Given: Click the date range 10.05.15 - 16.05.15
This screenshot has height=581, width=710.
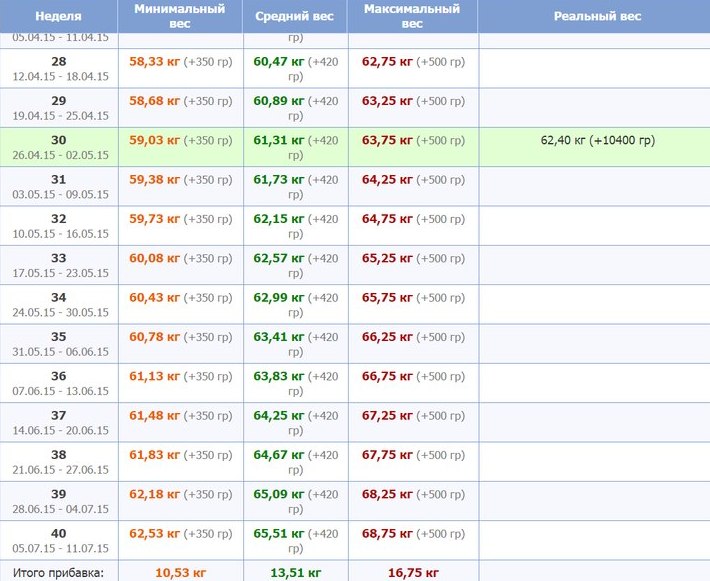Looking at the screenshot, I should (58, 232).
